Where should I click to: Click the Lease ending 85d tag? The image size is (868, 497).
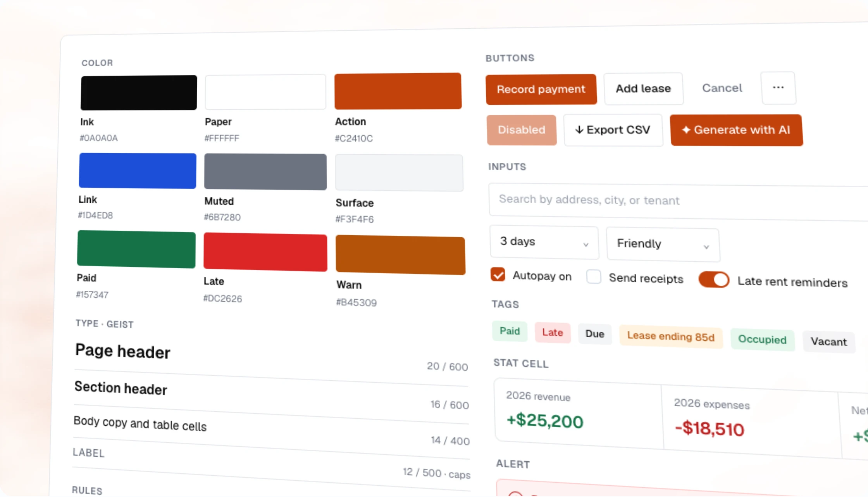coord(671,337)
